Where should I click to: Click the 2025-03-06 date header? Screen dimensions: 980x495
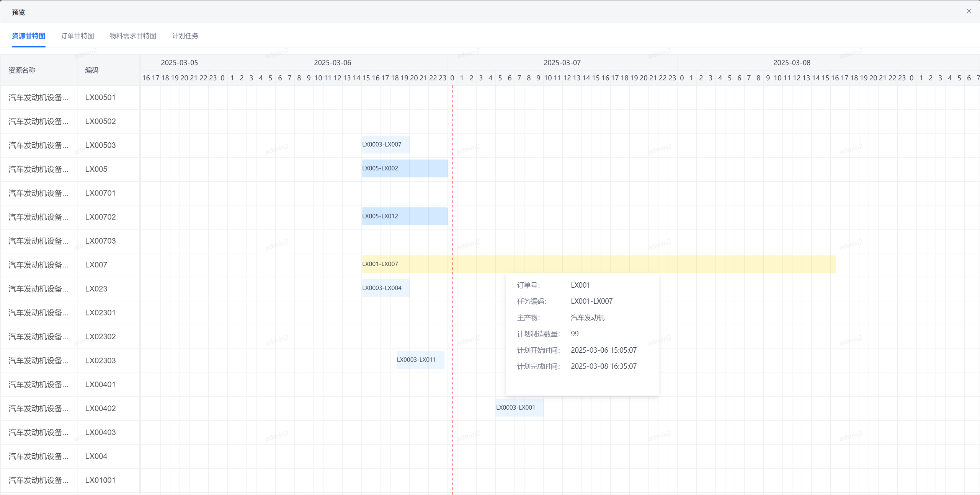coord(332,63)
